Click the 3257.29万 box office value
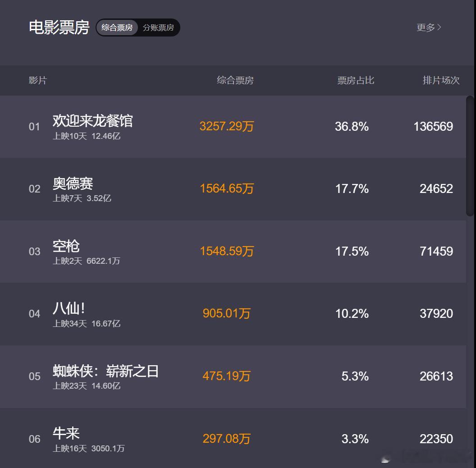The height and width of the screenshot is (468, 476). pos(227,126)
